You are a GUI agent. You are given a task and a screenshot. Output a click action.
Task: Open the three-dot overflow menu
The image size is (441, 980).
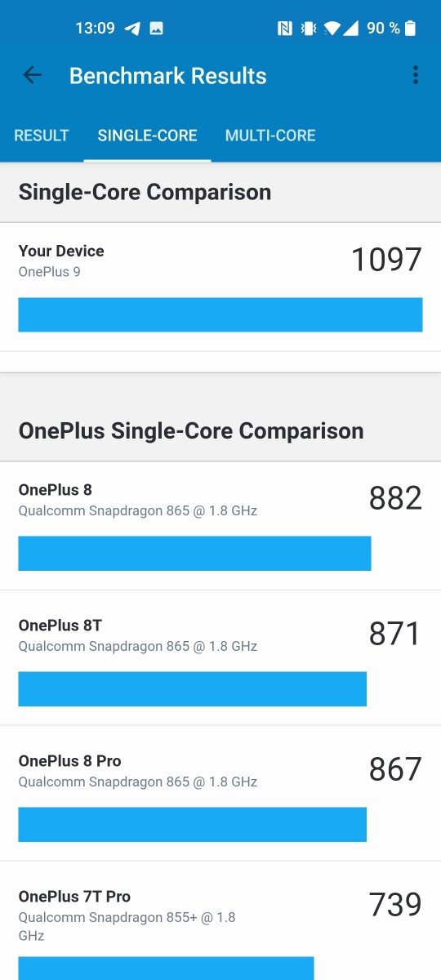415,76
